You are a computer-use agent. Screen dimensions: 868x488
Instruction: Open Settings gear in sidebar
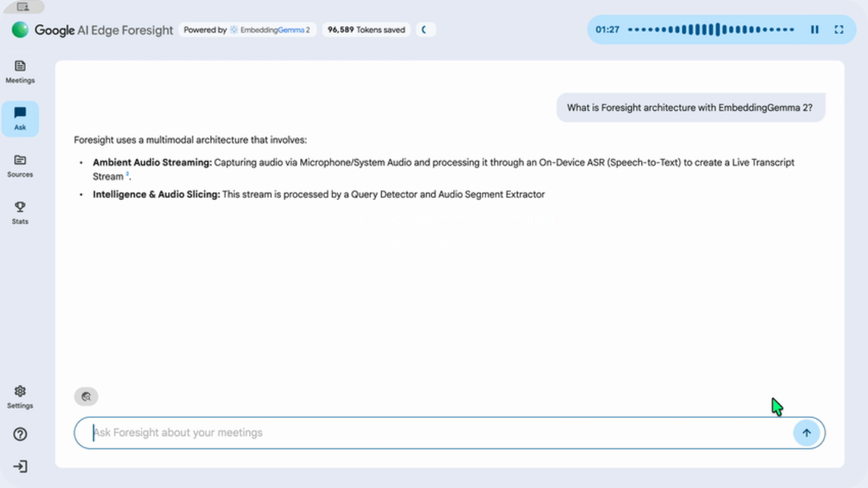click(20, 398)
